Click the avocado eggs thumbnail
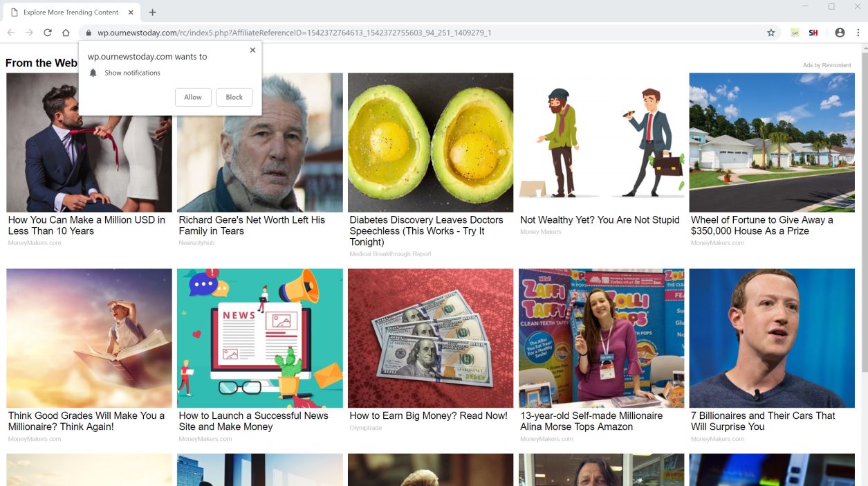The width and height of the screenshot is (868, 486). click(430, 142)
